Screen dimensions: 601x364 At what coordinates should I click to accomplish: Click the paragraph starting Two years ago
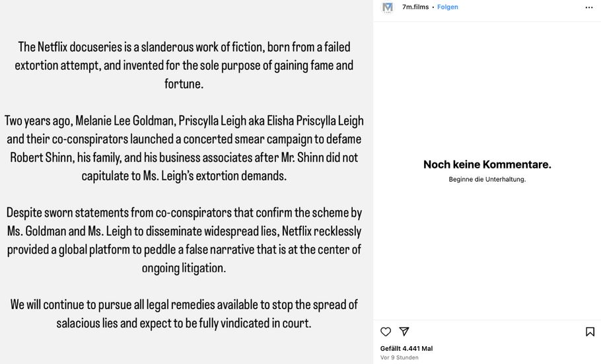point(184,149)
